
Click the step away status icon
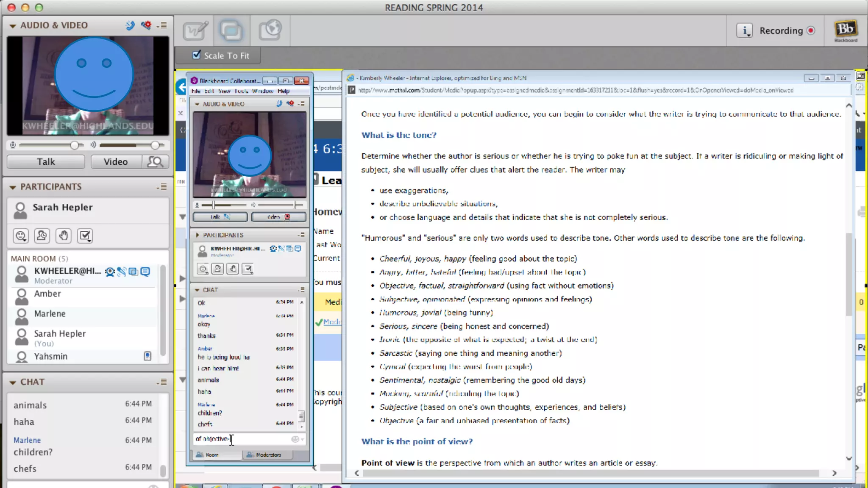click(x=42, y=236)
